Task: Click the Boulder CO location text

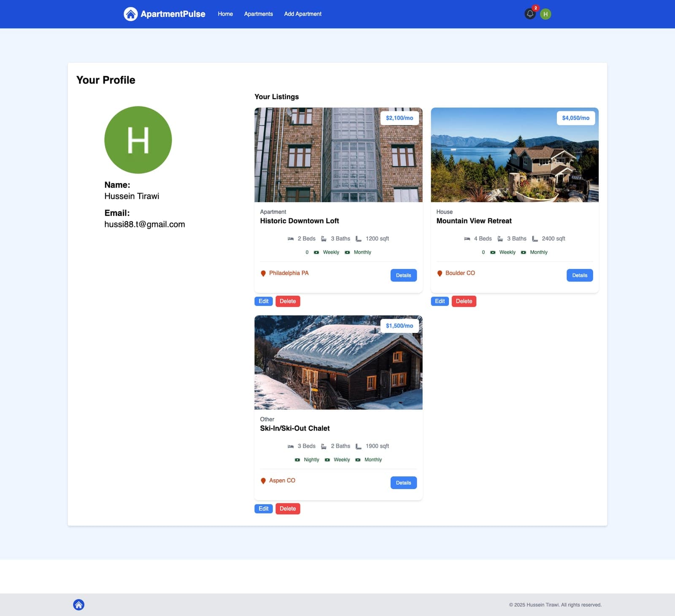Action: pos(460,273)
